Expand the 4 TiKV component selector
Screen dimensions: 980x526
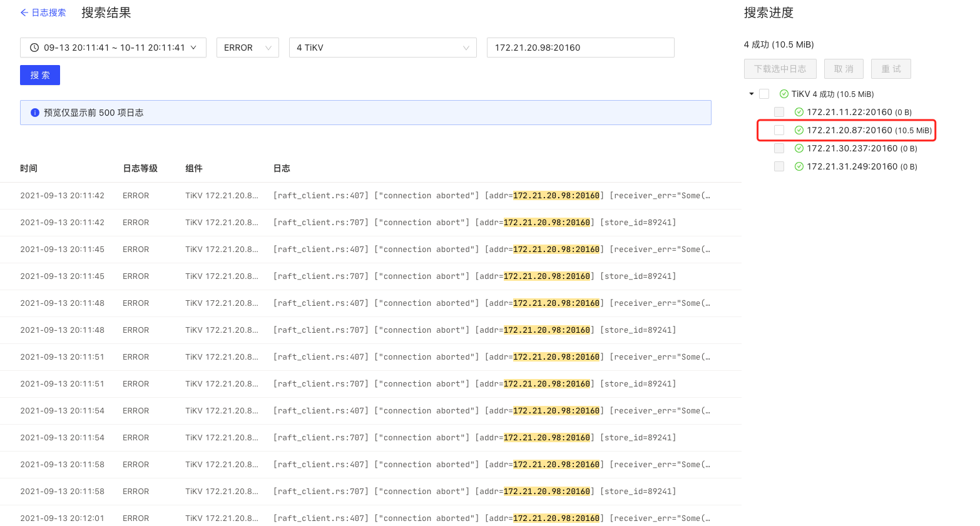(382, 48)
